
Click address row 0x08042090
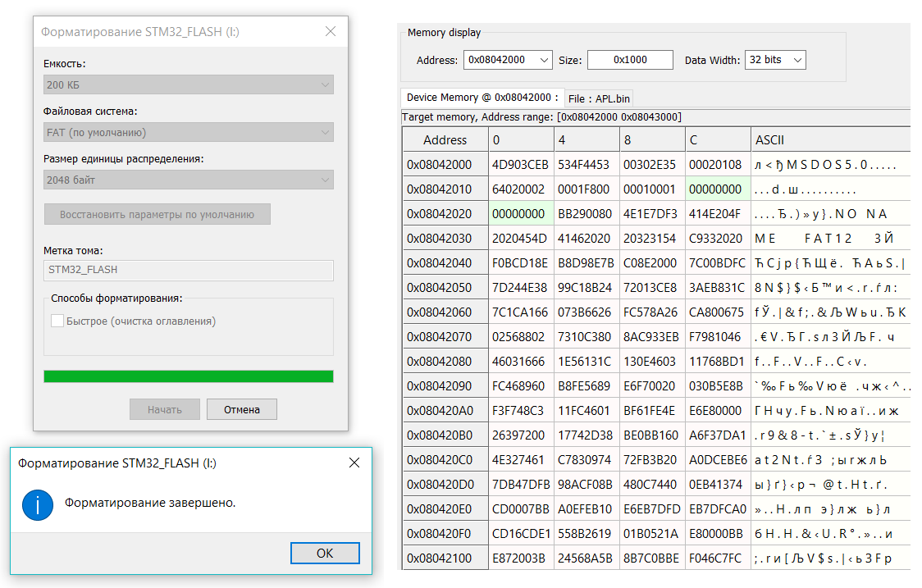click(x=445, y=386)
